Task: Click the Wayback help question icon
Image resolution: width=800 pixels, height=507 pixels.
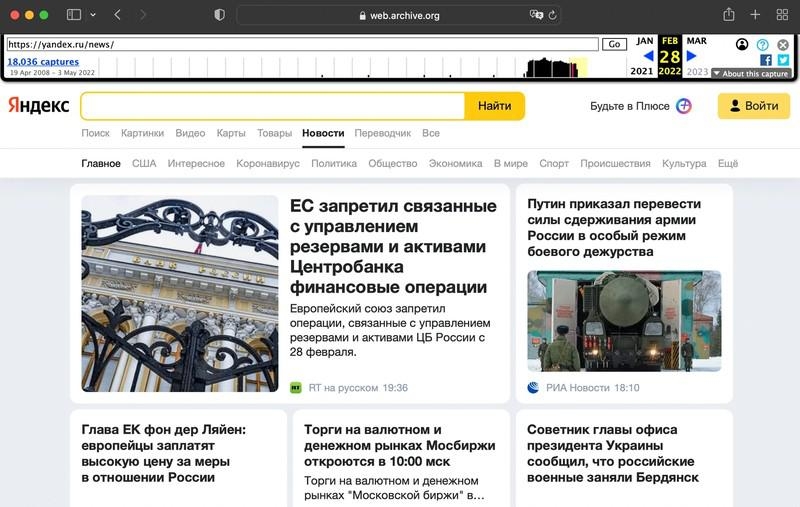Action: click(x=762, y=45)
